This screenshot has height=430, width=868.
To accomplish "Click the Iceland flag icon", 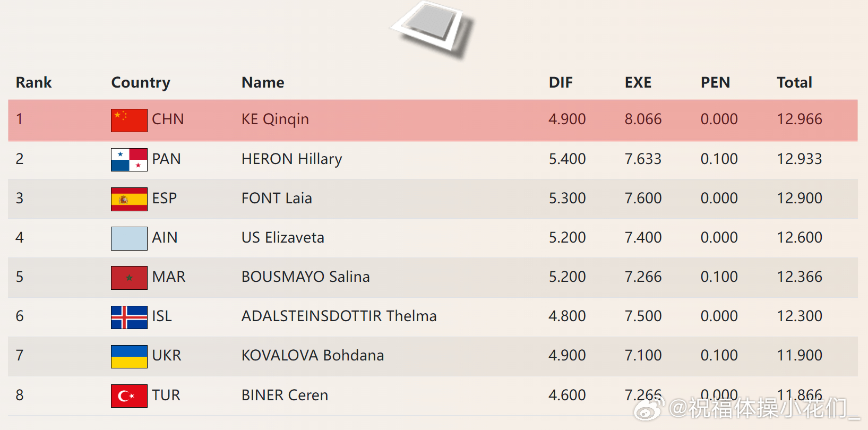I will [129, 317].
